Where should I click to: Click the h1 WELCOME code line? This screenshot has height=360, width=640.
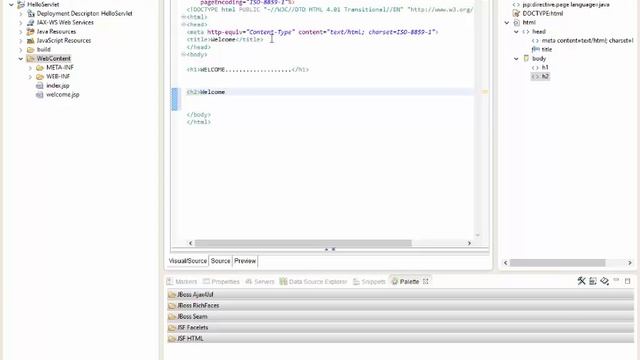coord(247,70)
